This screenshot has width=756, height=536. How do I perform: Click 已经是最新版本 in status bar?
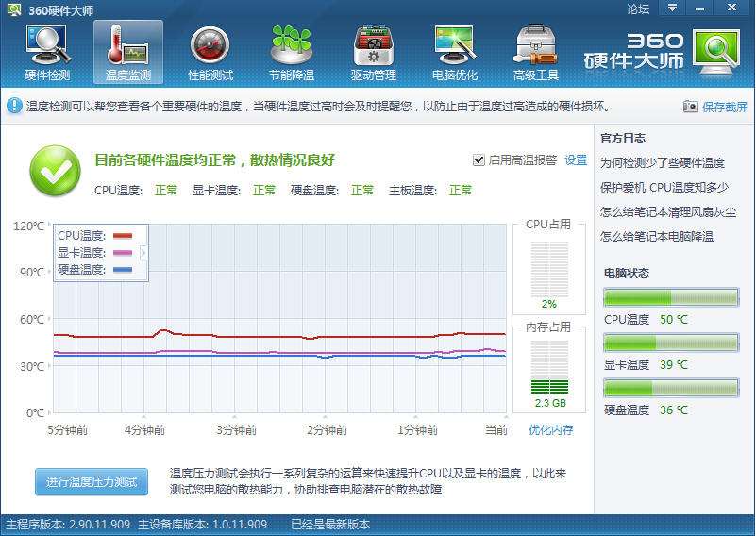[x=330, y=525]
